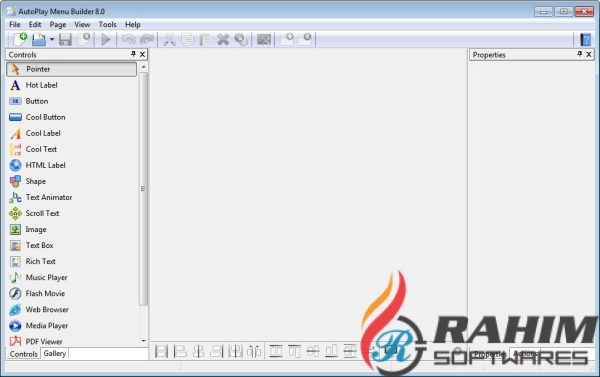Click the Delete X icon in toolbar
Image resolution: width=600 pixels, height=377 pixels.
tap(223, 39)
